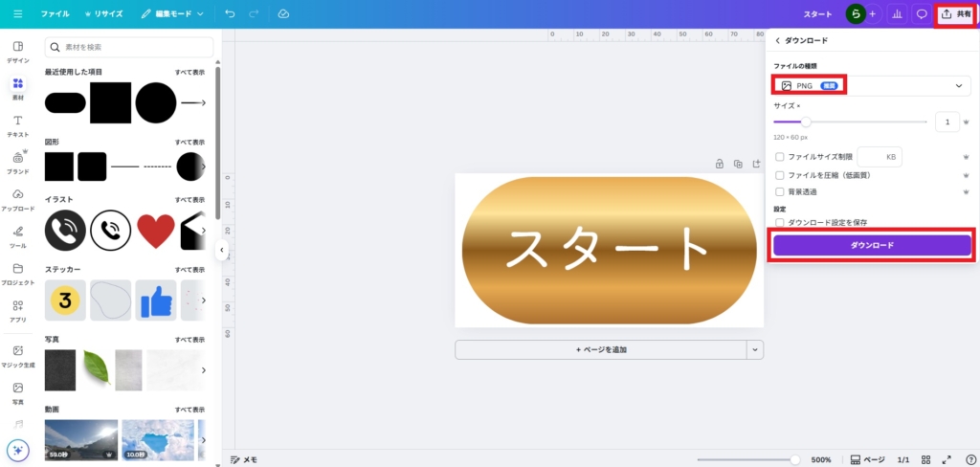Screen dimensions: 980x467
Task: Toggle the 背景透過 checkbox
Action: (780, 192)
